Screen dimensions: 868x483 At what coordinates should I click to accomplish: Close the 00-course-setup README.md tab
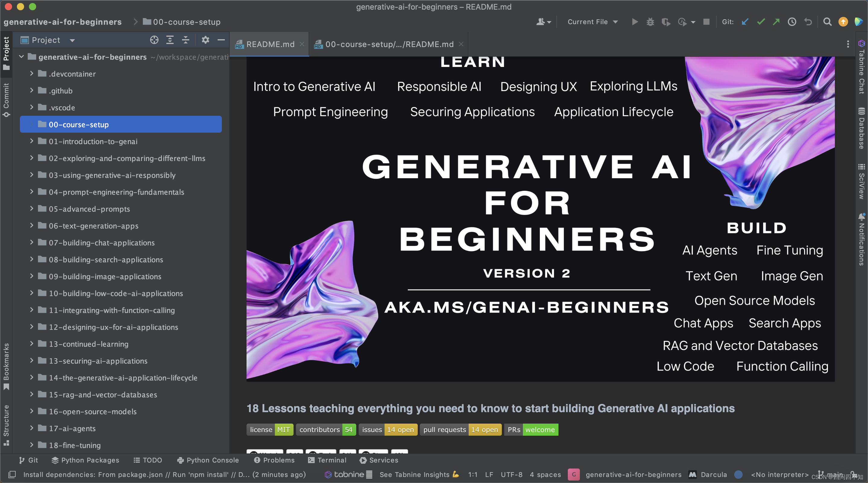461,44
